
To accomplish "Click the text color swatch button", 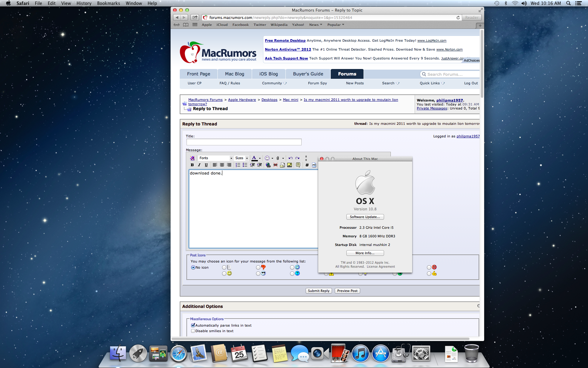I will (x=254, y=158).
